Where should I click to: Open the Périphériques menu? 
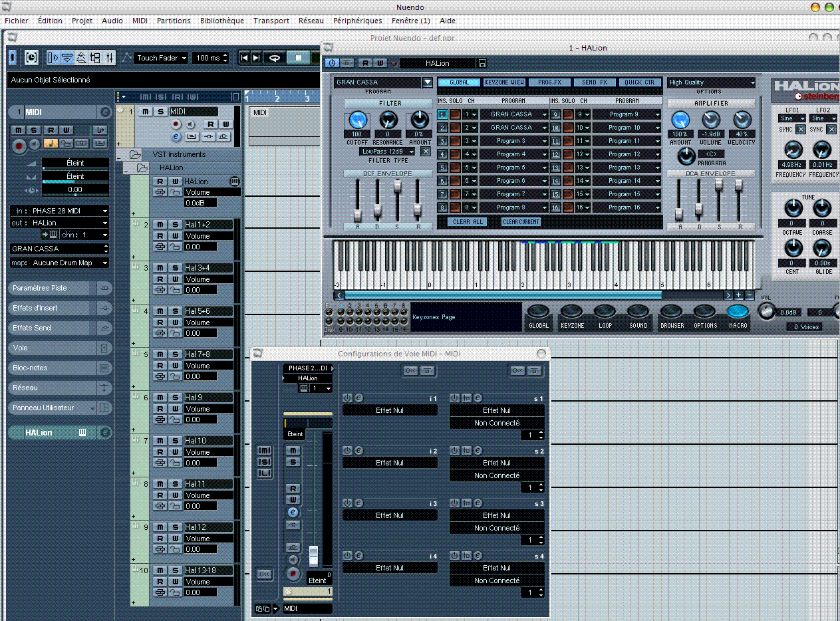point(357,21)
